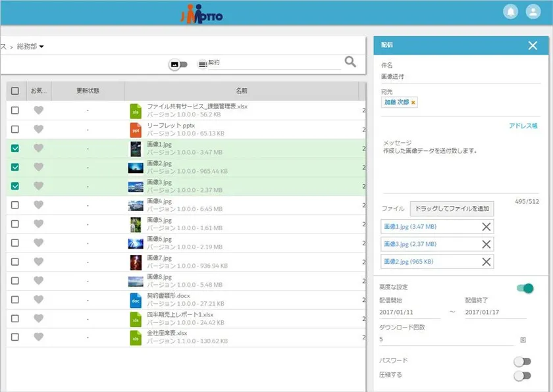
Task: Check the select-all header checkbox
Action: 15,91
